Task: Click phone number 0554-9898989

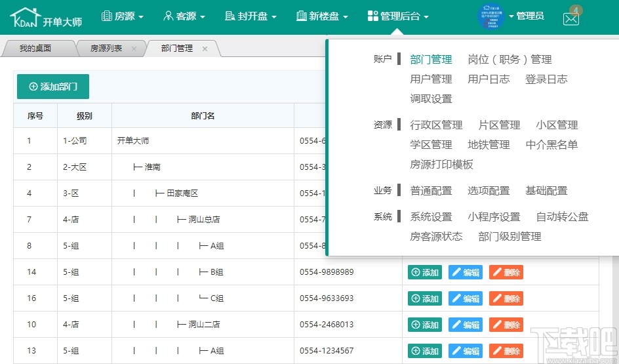Action: tap(327, 272)
